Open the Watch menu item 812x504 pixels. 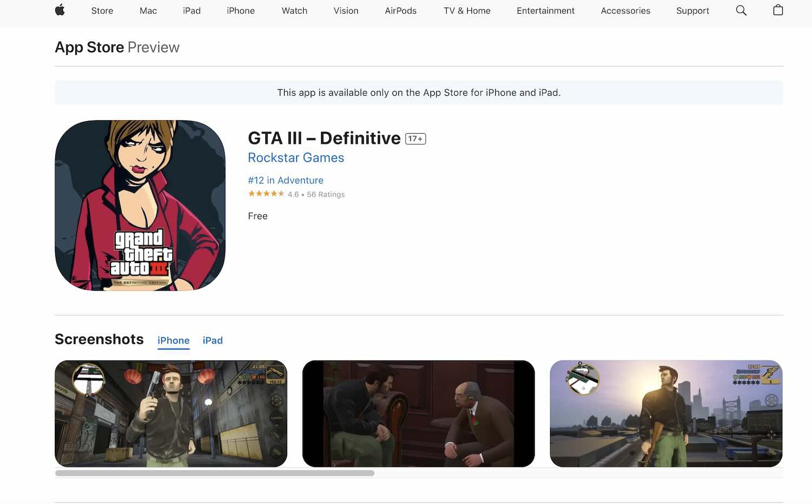click(x=294, y=10)
